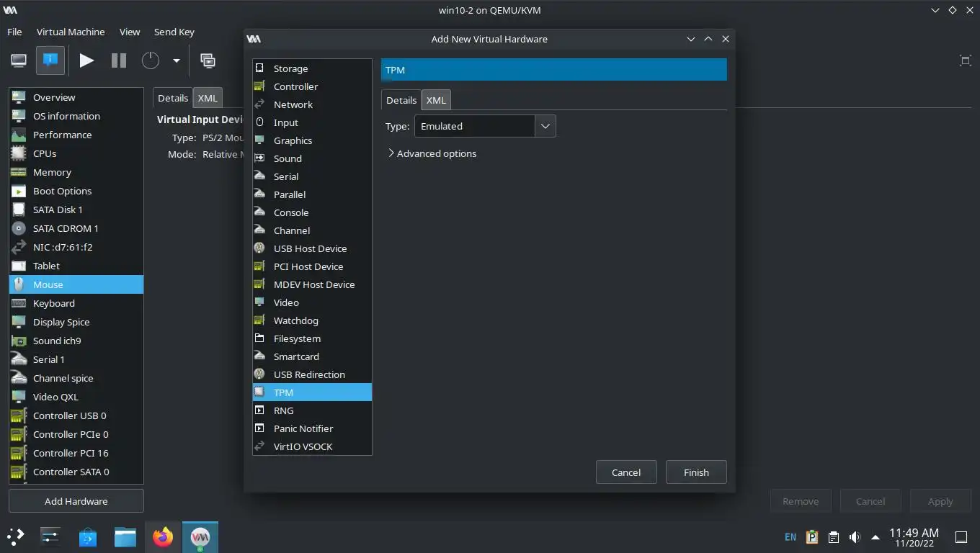
Task: Click the Add Hardware button
Action: [76, 501]
